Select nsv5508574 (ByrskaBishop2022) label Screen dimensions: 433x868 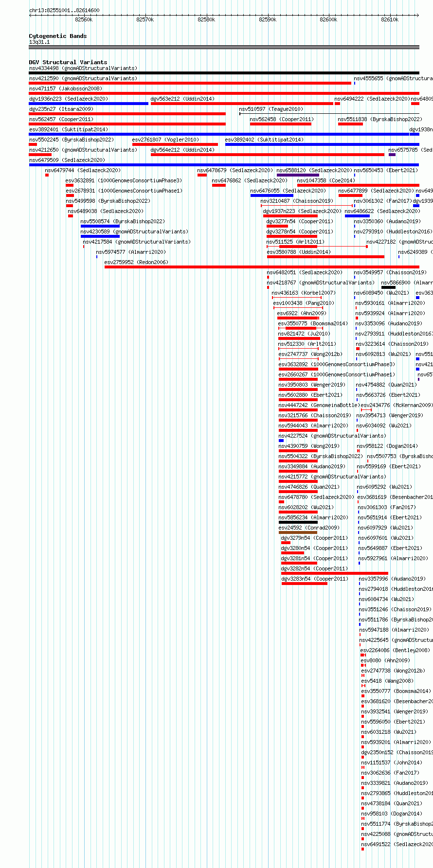click(123, 221)
